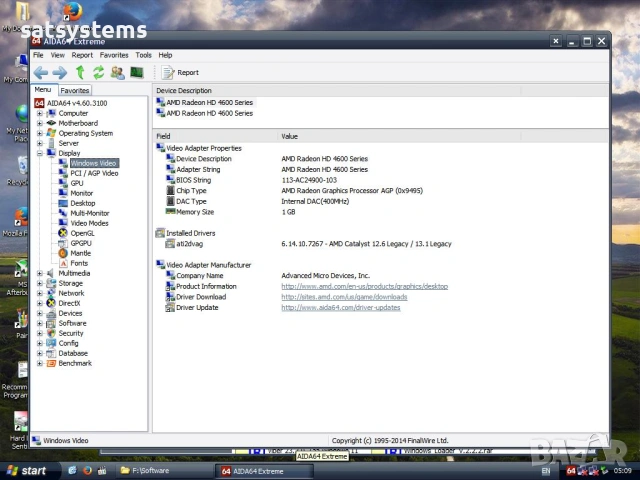
Task: Expand the Server tree node
Action: click(x=40, y=143)
